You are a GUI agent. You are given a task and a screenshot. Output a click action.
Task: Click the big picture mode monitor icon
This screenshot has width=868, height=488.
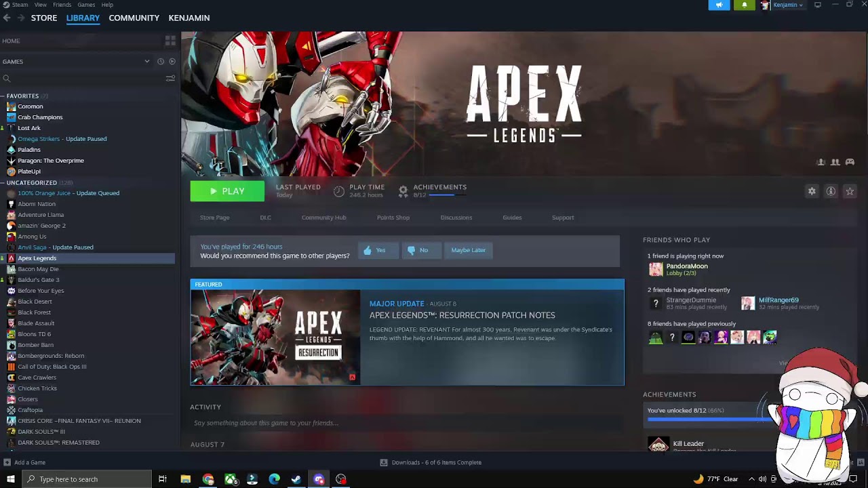click(818, 5)
